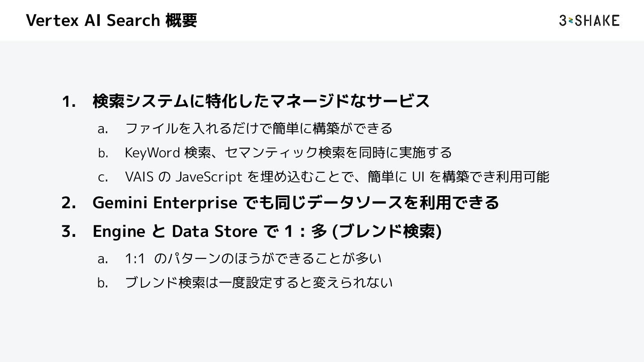Click the 3-SHAKE logo
The image size is (644, 362).
pos(589,21)
